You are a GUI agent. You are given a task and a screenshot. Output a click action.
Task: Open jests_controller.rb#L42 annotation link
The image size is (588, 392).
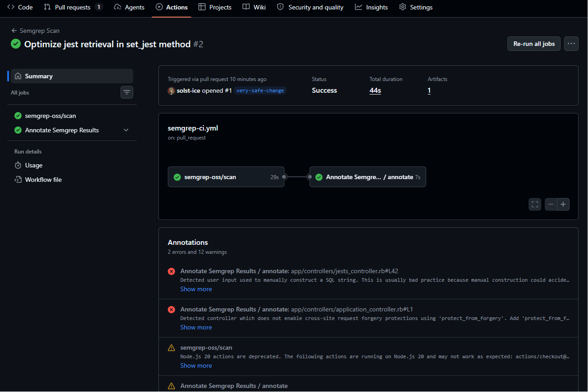pyautogui.click(x=345, y=271)
